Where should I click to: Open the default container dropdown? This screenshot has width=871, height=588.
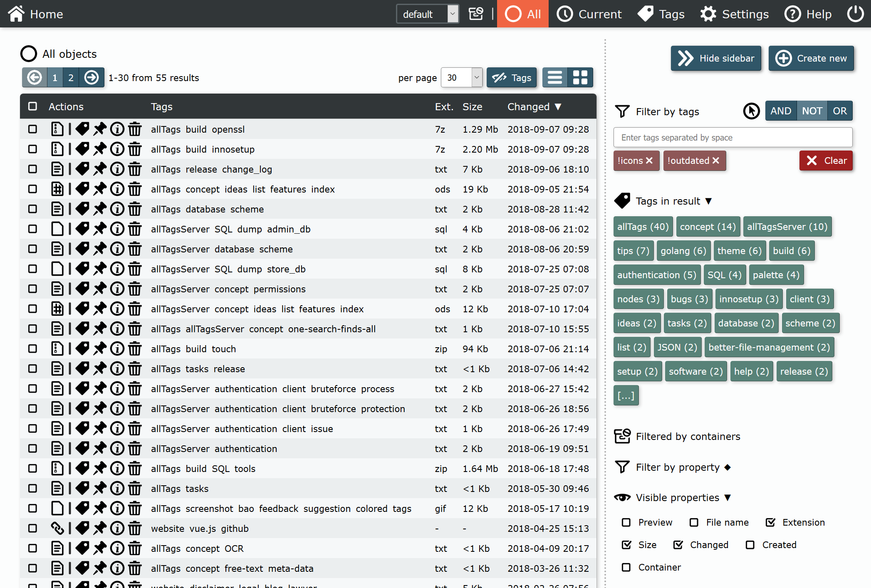coord(428,14)
